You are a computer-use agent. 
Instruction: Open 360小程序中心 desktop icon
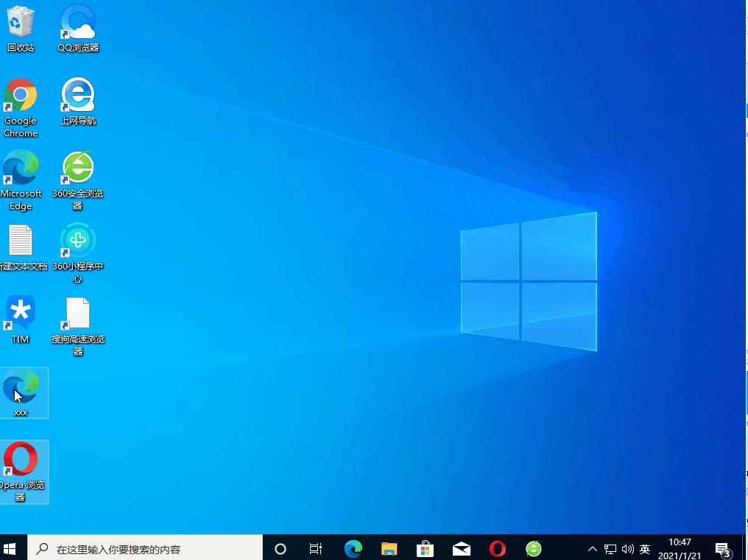77,240
